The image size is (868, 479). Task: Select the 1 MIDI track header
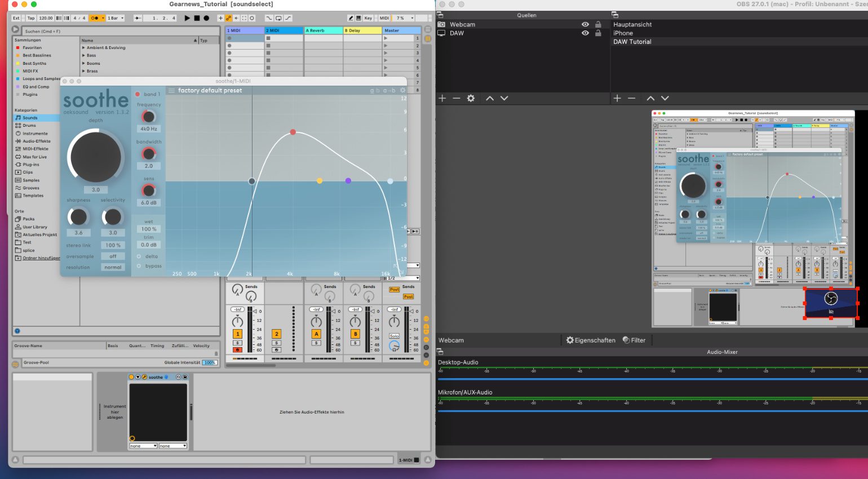point(245,30)
